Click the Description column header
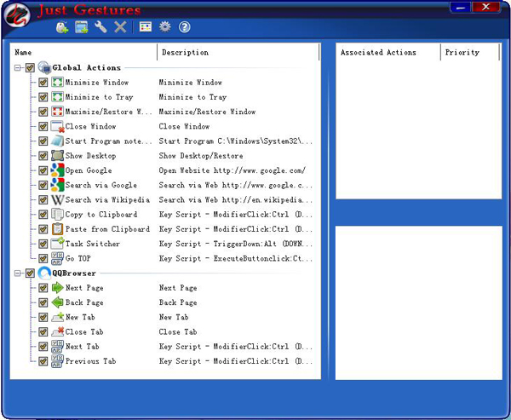The height and width of the screenshot is (420, 511). tap(238, 52)
